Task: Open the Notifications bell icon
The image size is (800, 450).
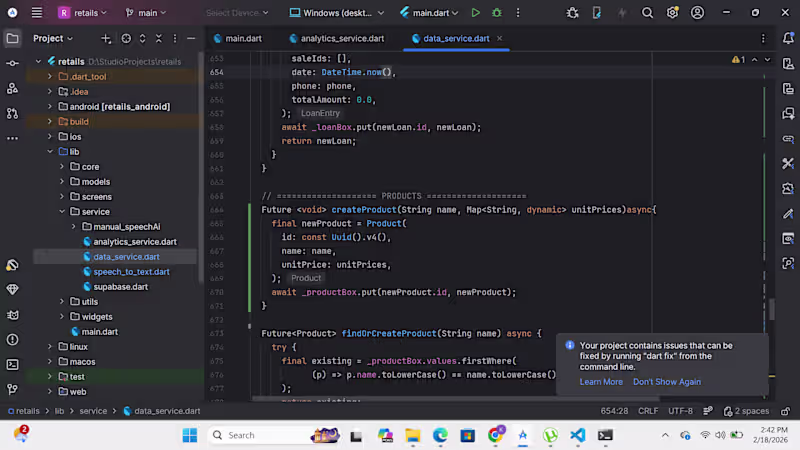Action: 788,38
